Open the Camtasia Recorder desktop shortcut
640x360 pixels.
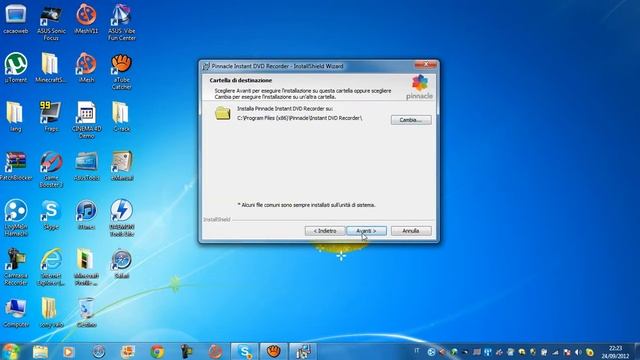tap(16, 267)
